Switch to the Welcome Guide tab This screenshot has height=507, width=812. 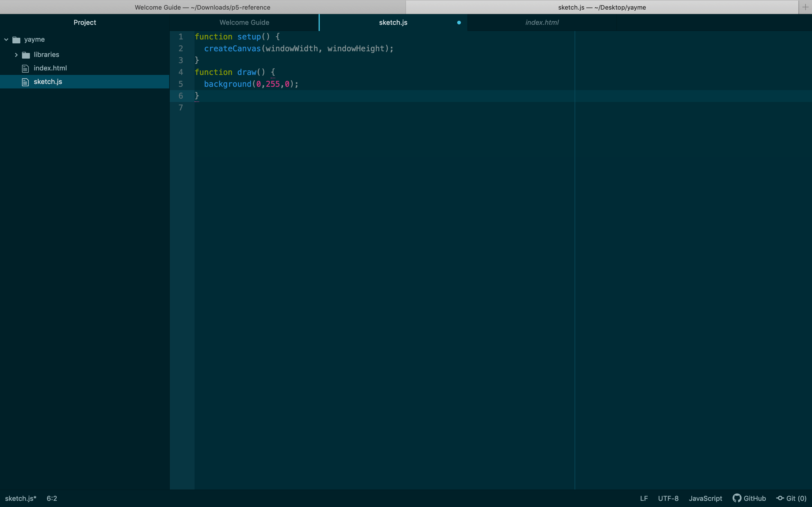pyautogui.click(x=244, y=23)
